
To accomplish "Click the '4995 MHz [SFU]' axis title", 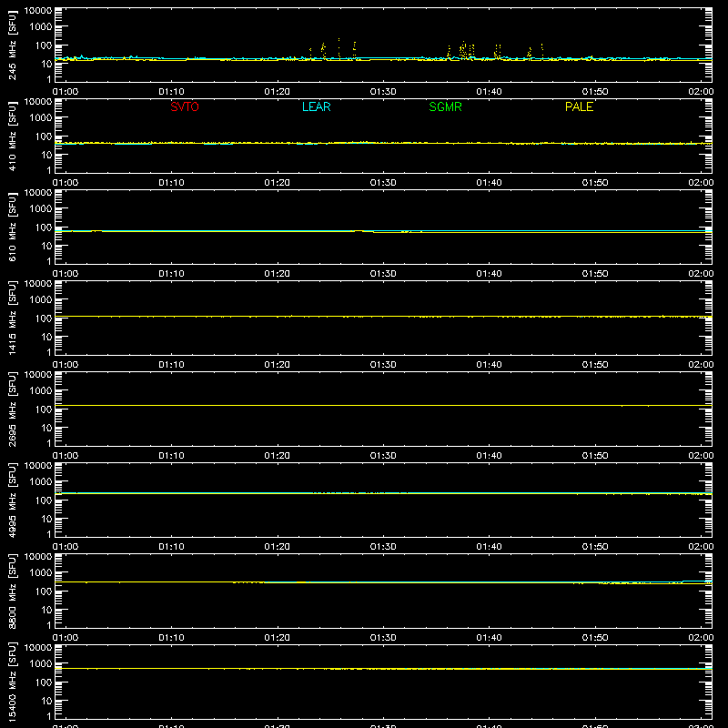I will [x=13, y=500].
